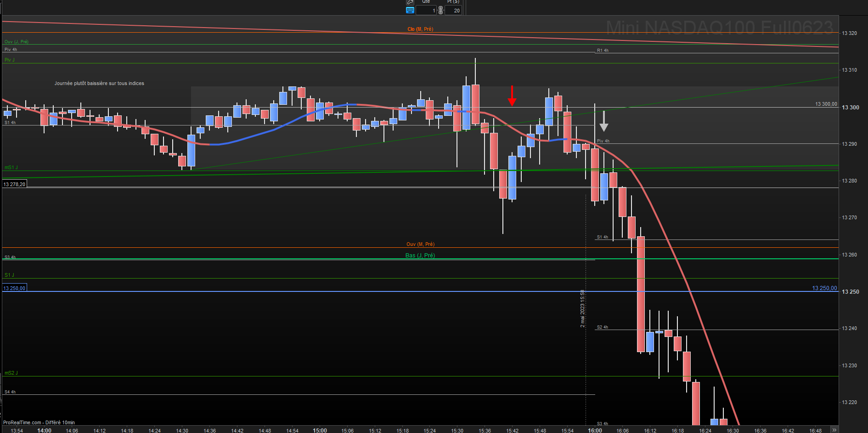Viewport: 868px width, 433px height.
Task: Click 13 280 on the price axis
Action: (849, 181)
